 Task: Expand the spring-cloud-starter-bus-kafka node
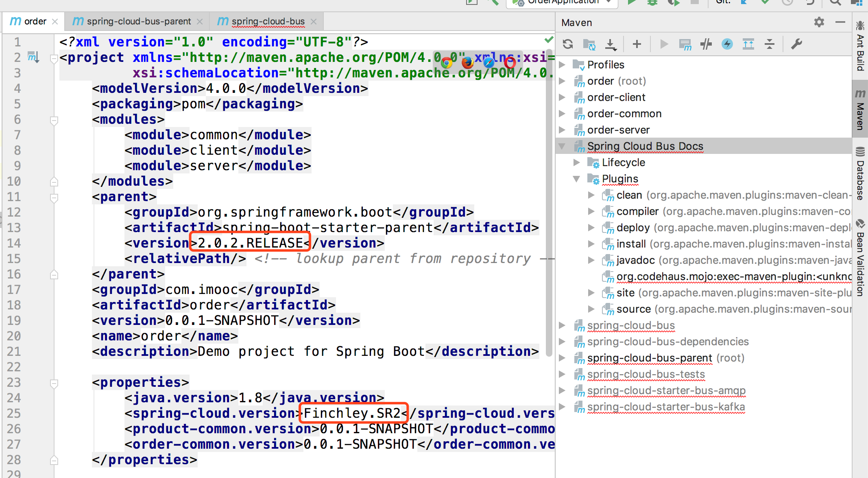[x=562, y=406]
